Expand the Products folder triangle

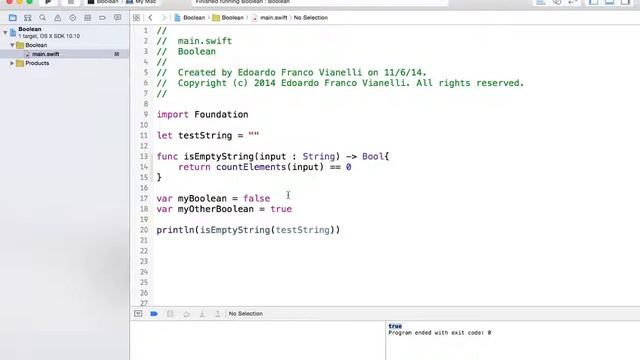12,63
